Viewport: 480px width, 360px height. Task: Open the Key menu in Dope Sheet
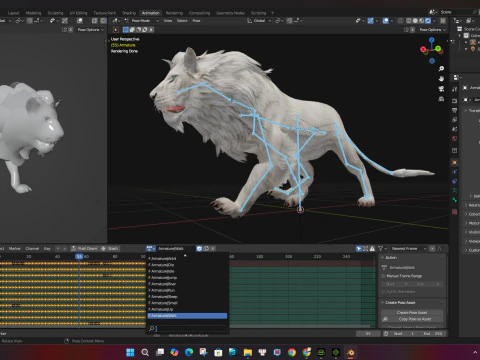[47, 249]
